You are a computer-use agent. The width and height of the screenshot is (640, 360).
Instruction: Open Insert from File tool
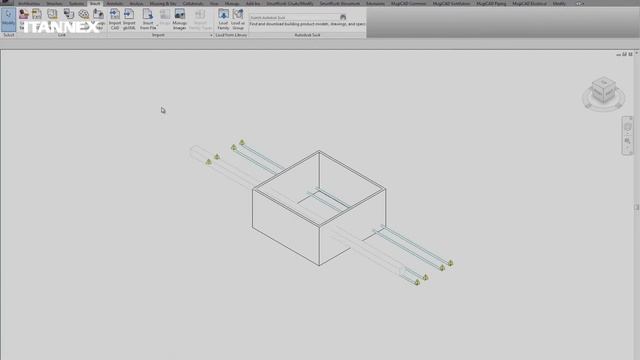point(148,19)
